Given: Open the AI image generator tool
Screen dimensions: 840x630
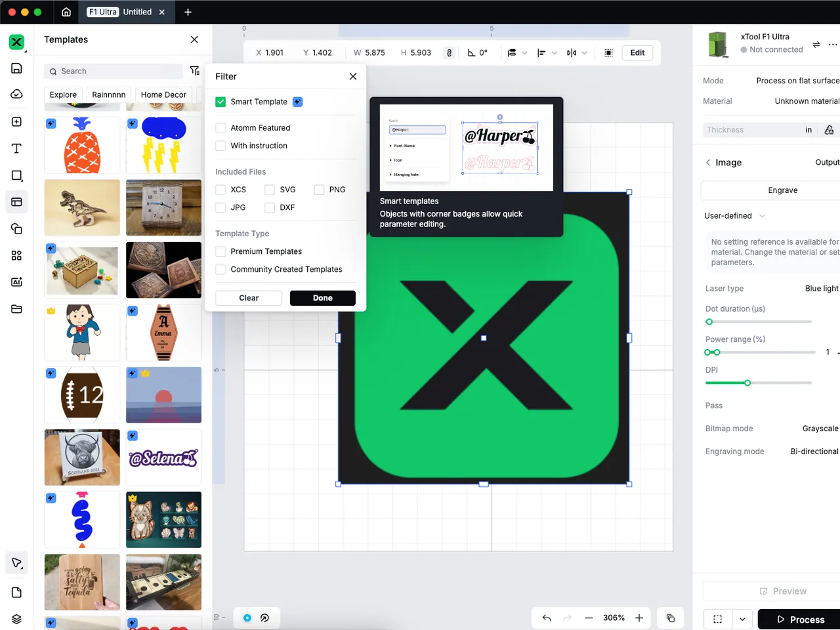Looking at the screenshot, I should pos(16,282).
